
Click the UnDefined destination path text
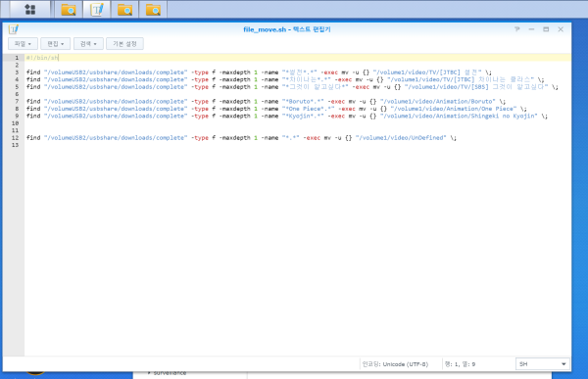click(401, 138)
